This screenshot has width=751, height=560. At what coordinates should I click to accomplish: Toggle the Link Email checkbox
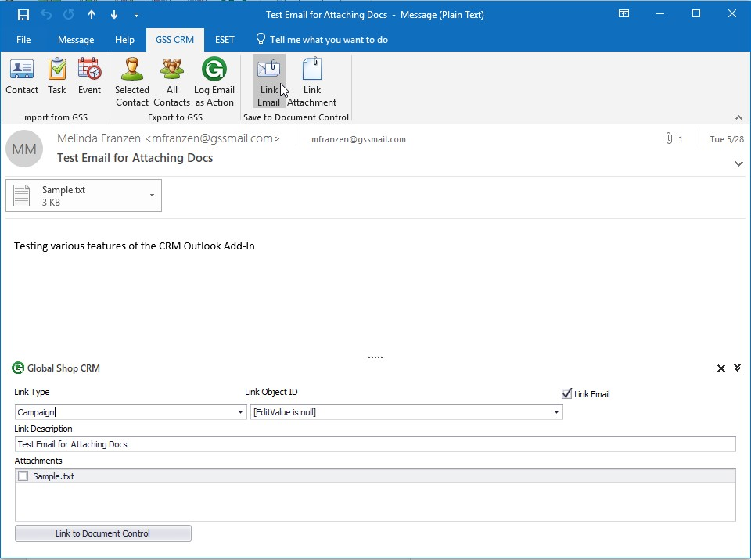coord(566,393)
